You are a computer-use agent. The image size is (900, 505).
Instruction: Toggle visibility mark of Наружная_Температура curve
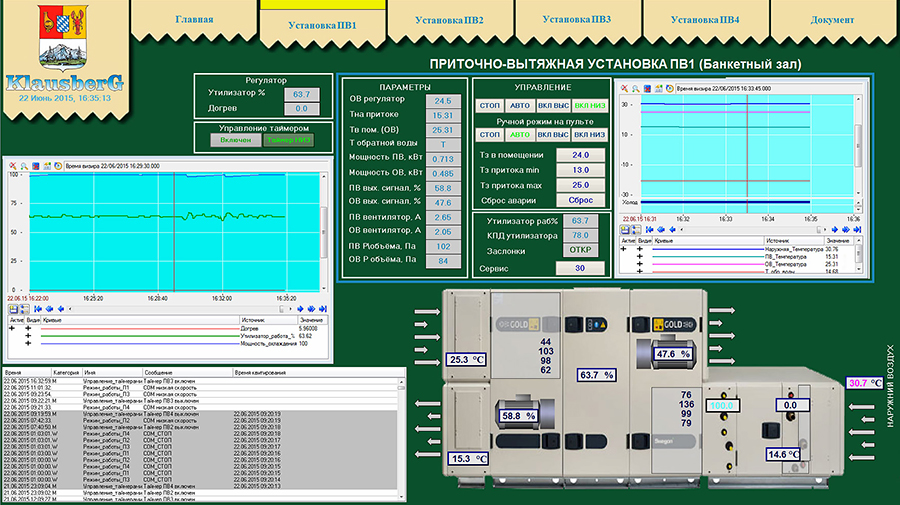tap(640, 249)
